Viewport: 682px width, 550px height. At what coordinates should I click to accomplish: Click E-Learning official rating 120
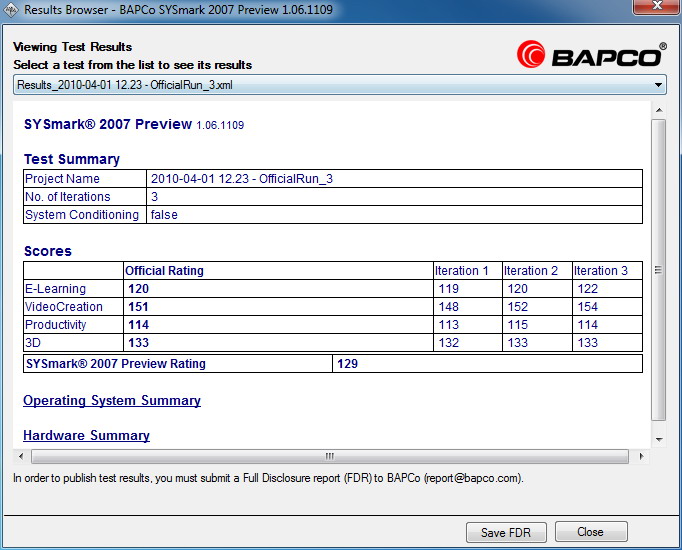[x=138, y=289]
